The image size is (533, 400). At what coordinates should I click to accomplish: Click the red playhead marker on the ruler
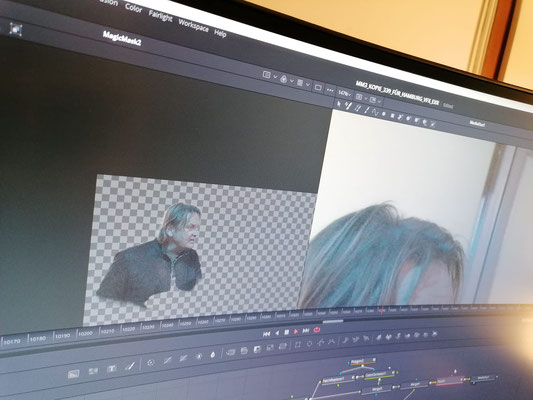click(382, 310)
